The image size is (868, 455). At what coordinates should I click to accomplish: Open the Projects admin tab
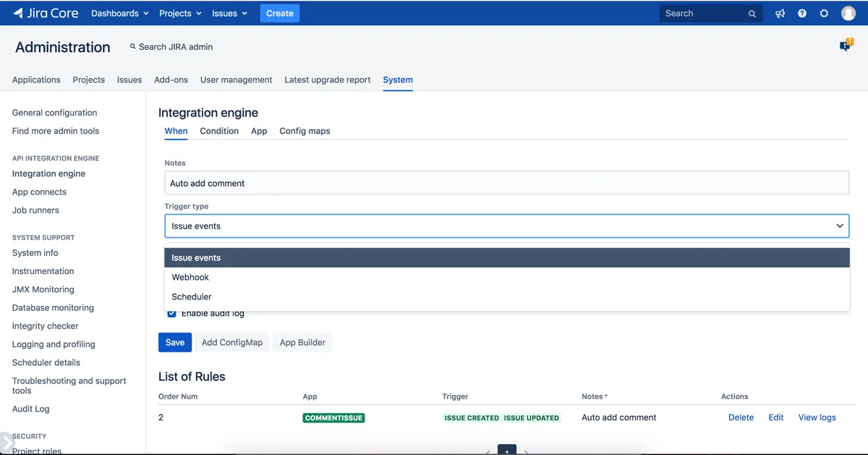click(89, 80)
